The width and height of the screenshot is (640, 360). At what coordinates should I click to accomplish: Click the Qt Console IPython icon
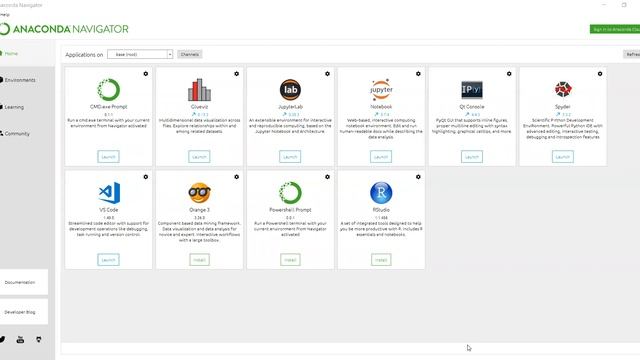click(472, 90)
